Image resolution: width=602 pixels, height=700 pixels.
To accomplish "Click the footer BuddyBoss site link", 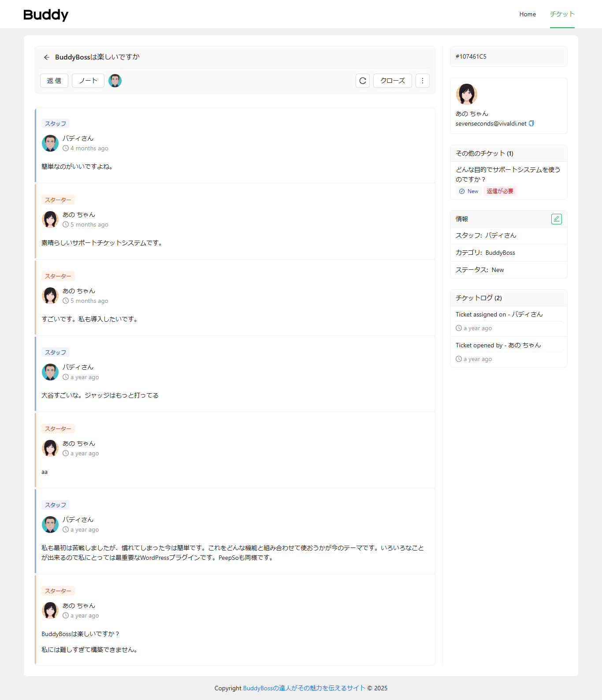I will point(304,688).
